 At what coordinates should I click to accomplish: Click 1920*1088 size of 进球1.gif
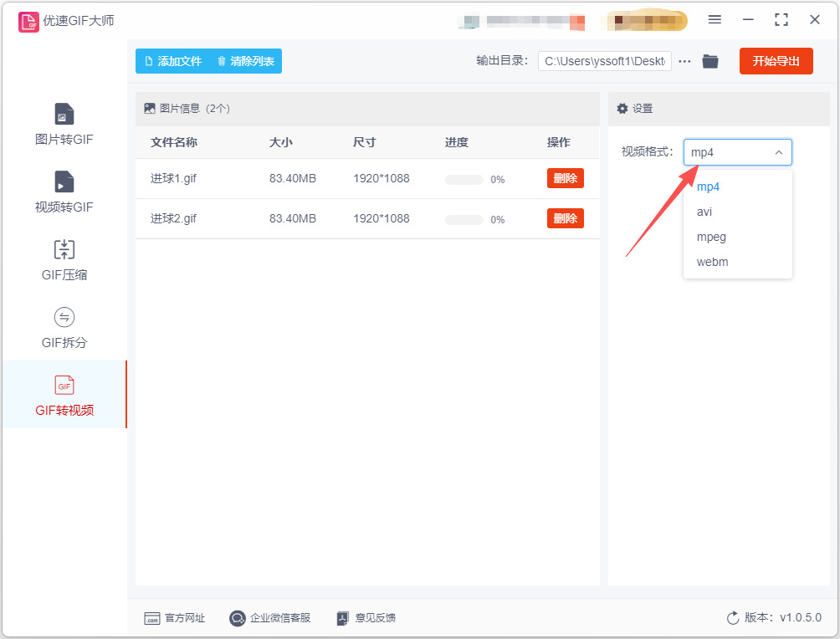[x=381, y=178]
